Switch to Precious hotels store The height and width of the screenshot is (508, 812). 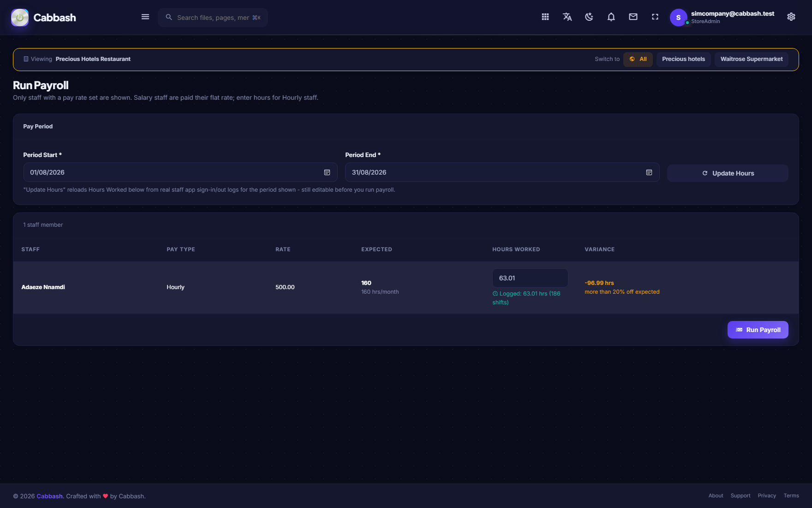684,59
